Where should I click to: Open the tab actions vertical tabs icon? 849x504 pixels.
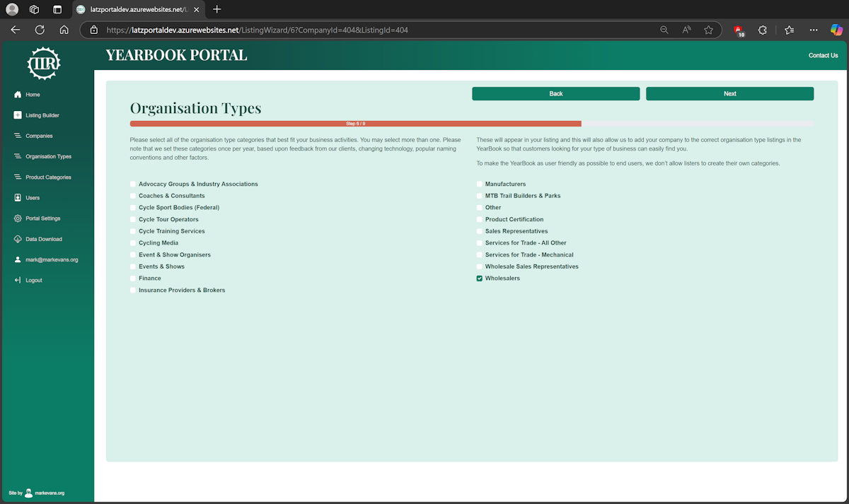[x=57, y=9]
